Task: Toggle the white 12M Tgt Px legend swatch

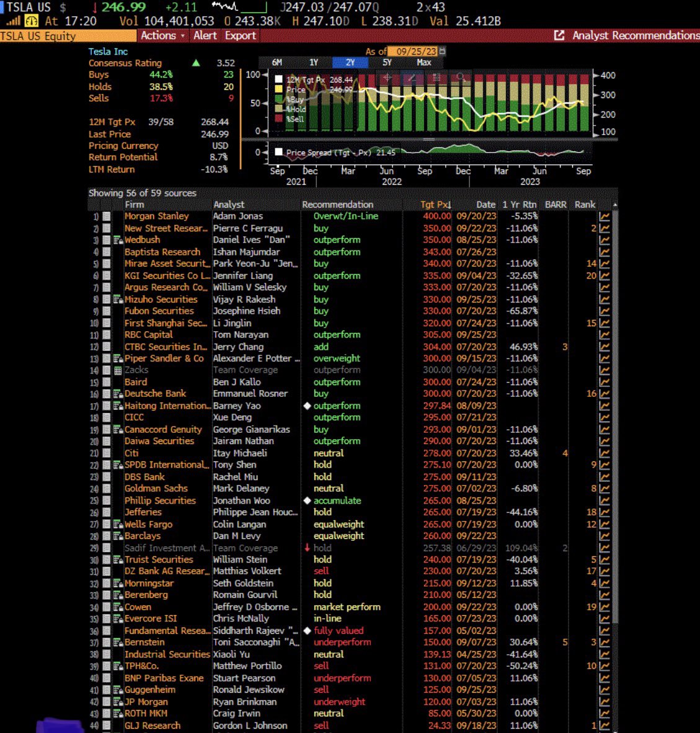Action: pos(279,79)
